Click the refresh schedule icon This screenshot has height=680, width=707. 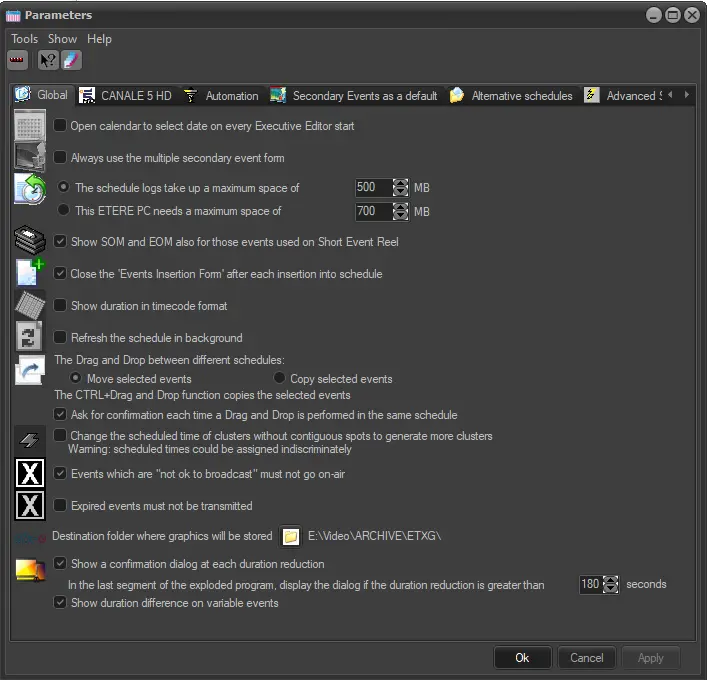[x=29, y=337]
